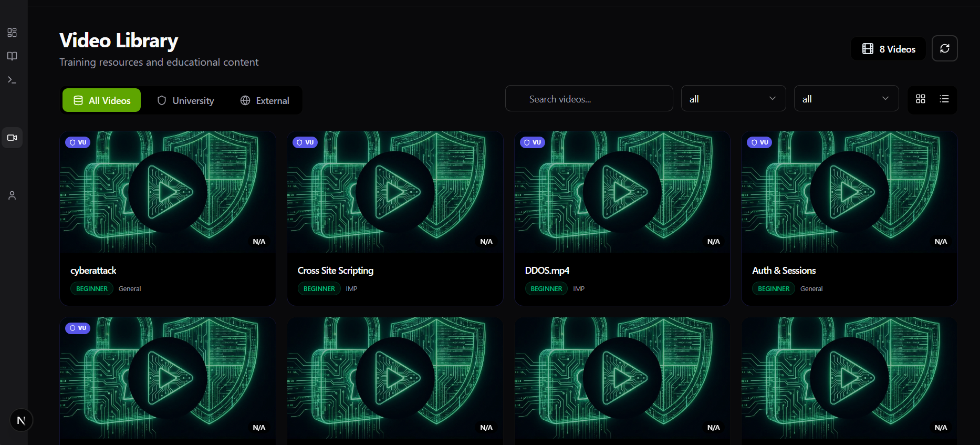Open the dashboard grid icon in sidebar
The height and width of the screenshot is (445, 980).
coord(12,33)
